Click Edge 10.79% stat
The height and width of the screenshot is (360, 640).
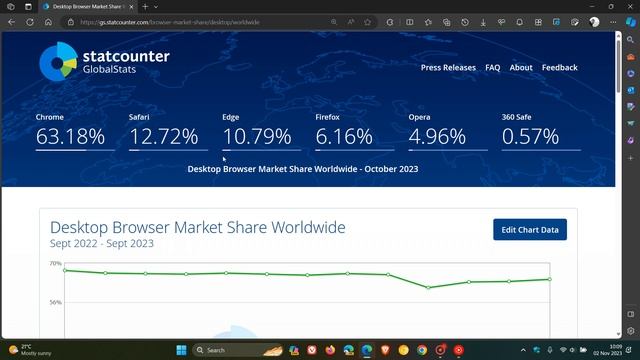pos(261,131)
